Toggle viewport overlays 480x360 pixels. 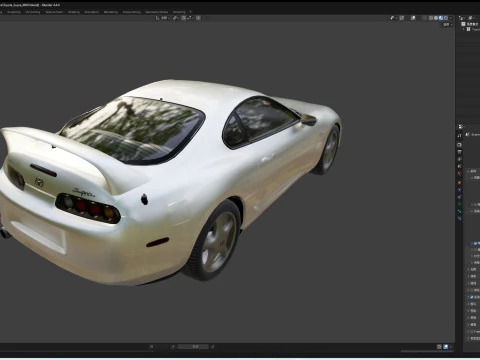point(413,18)
